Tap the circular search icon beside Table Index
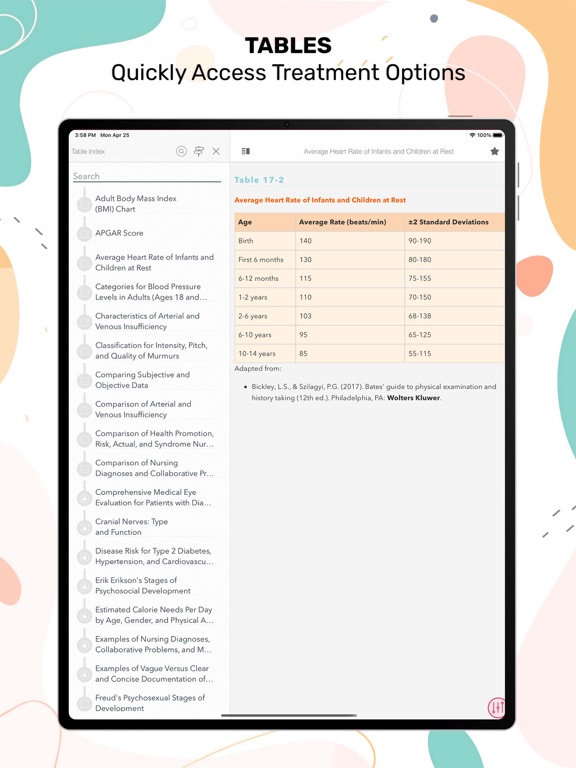 [181, 151]
